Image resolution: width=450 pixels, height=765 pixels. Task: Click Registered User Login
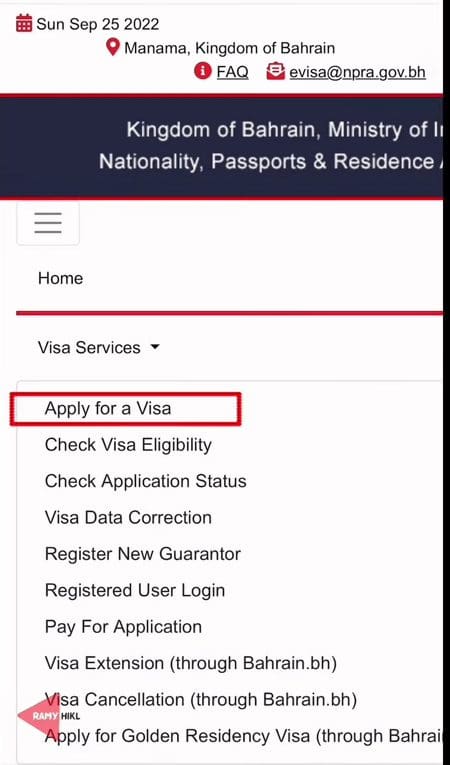(x=135, y=590)
